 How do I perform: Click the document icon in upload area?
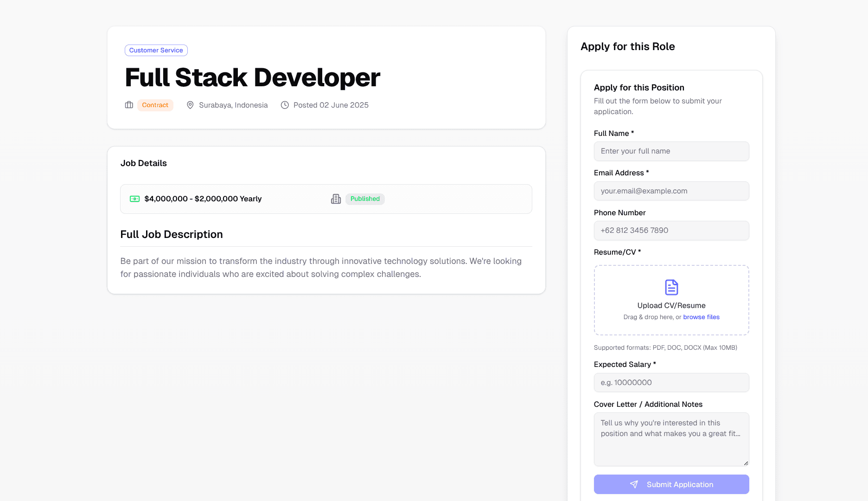[671, 287]
